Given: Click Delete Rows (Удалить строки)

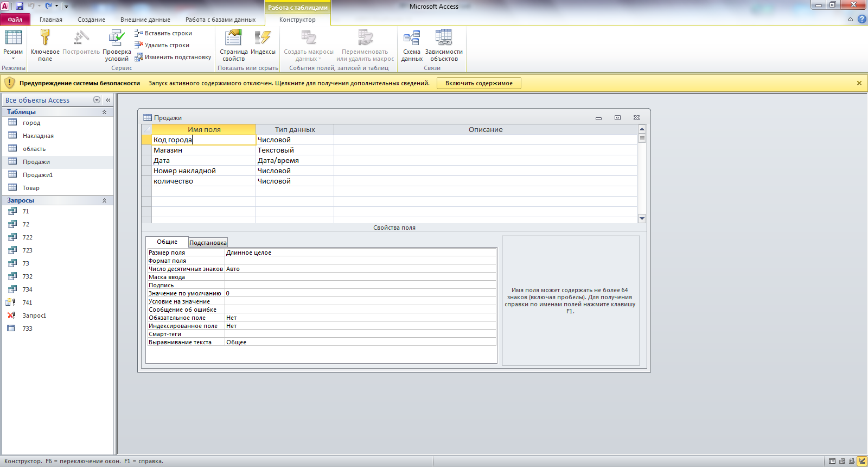Looking at the screenshot, I should coord(162,45).
